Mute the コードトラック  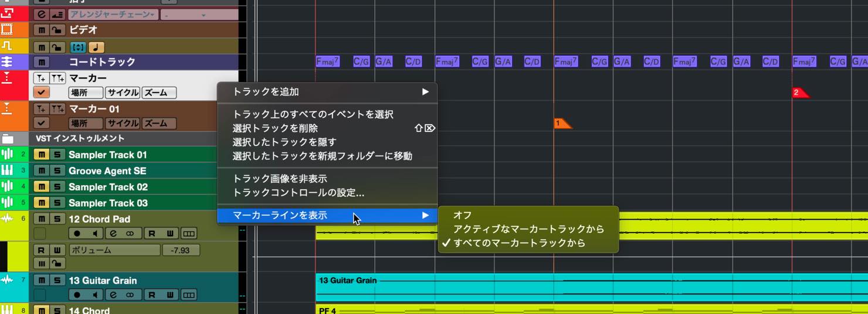(x=41, y=62)
